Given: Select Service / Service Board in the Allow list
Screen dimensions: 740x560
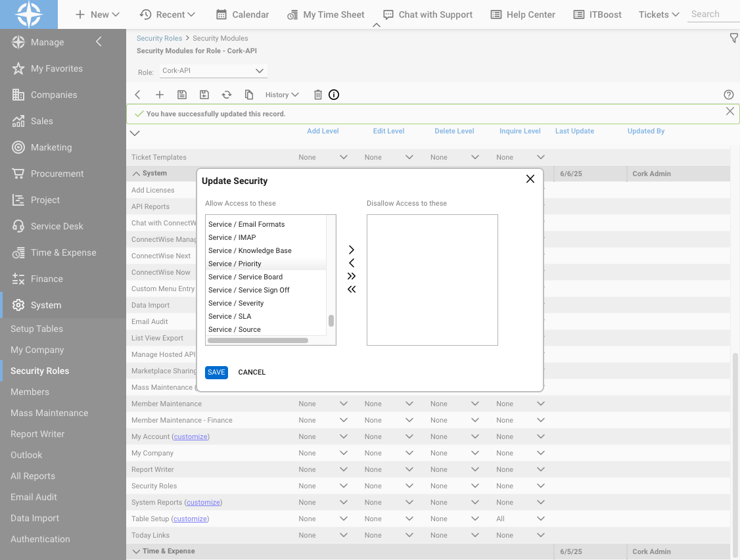Looking at the screenshot, I should (266, 277).
